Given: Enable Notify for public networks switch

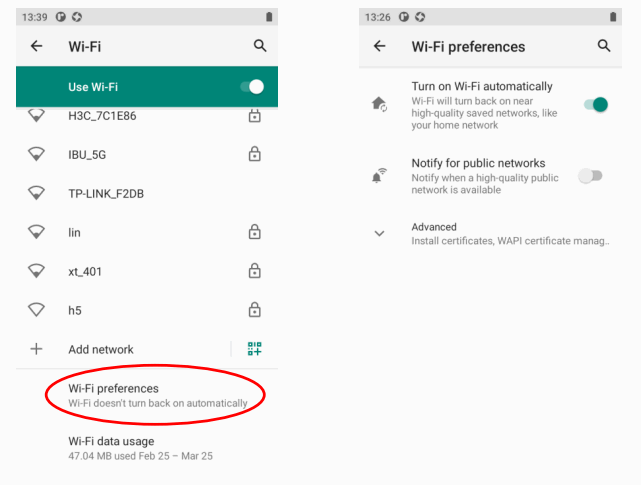Looking at the screenshot, I should point(591,176).
